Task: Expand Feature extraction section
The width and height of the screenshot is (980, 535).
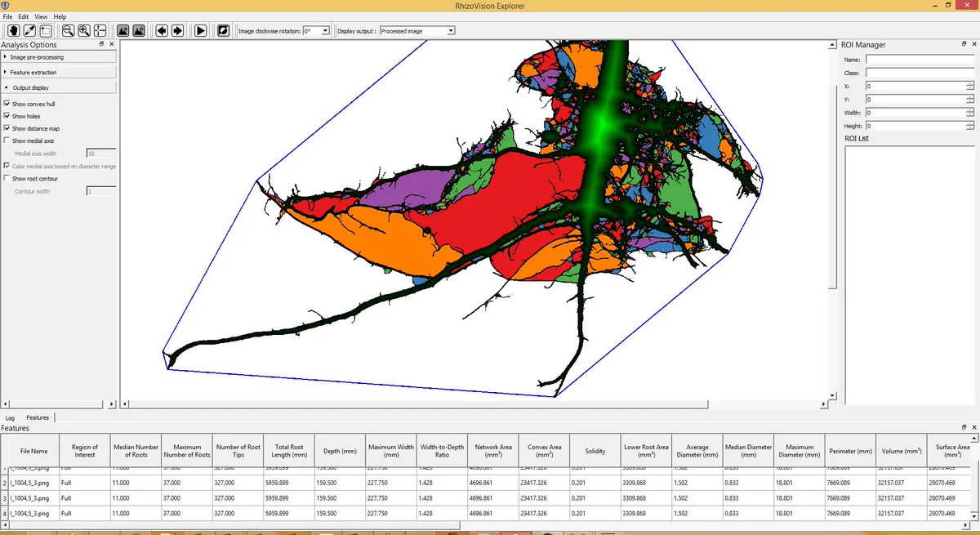Action: tap(58, 72)
